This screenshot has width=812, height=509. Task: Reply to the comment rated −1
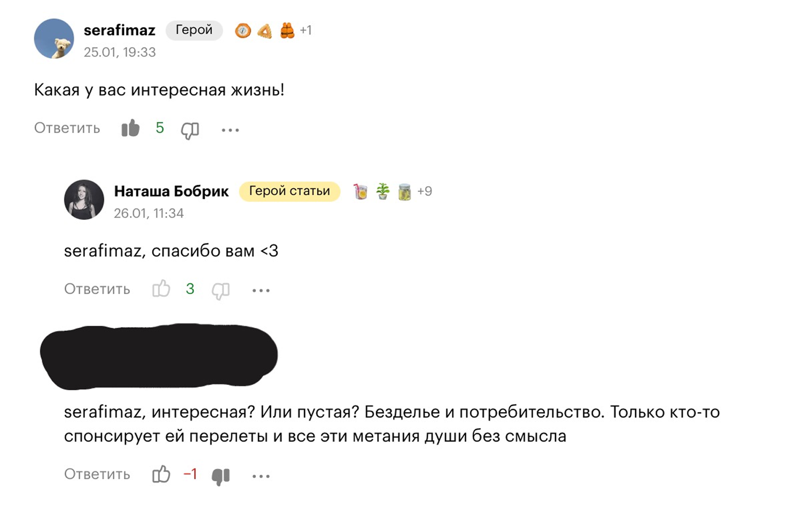point(97,474)
